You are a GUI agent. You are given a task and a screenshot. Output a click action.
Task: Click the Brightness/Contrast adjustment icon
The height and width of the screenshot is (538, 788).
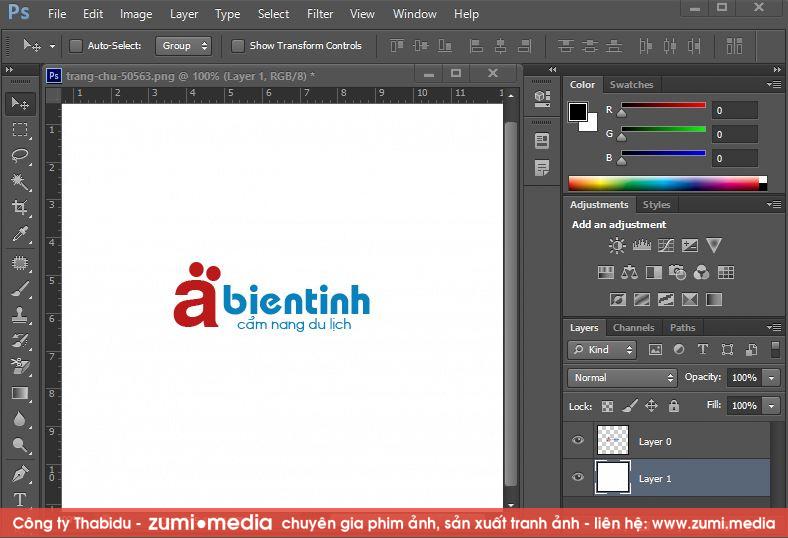[617, 246]
